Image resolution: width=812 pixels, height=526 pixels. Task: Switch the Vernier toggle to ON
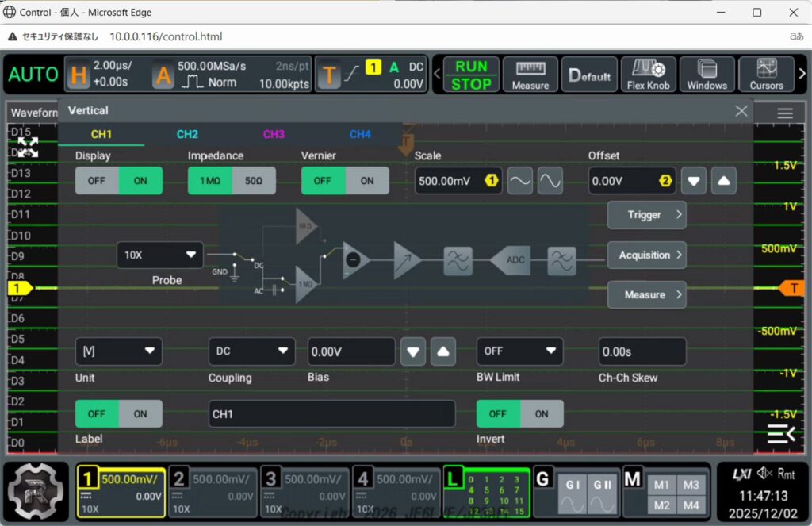366,181
